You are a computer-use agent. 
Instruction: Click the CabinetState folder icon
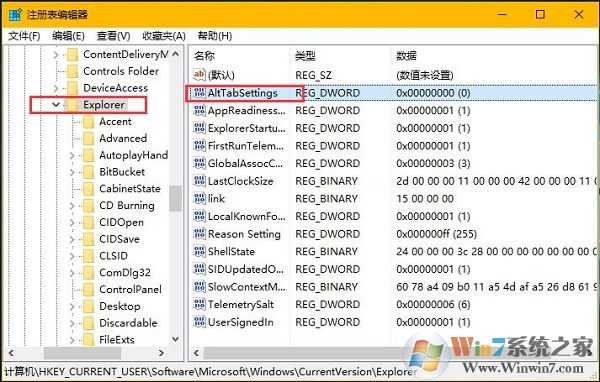click(x=88, y=189)
